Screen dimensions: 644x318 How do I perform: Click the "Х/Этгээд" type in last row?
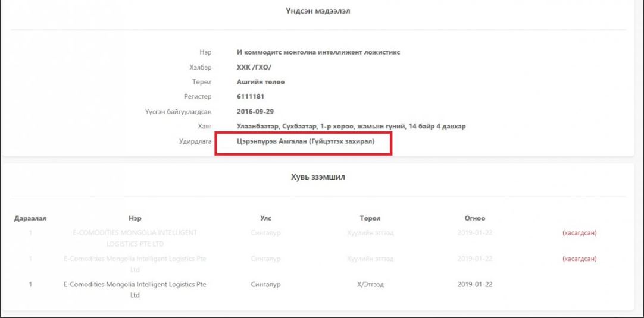pyautogui.click(x=370, y=285)
